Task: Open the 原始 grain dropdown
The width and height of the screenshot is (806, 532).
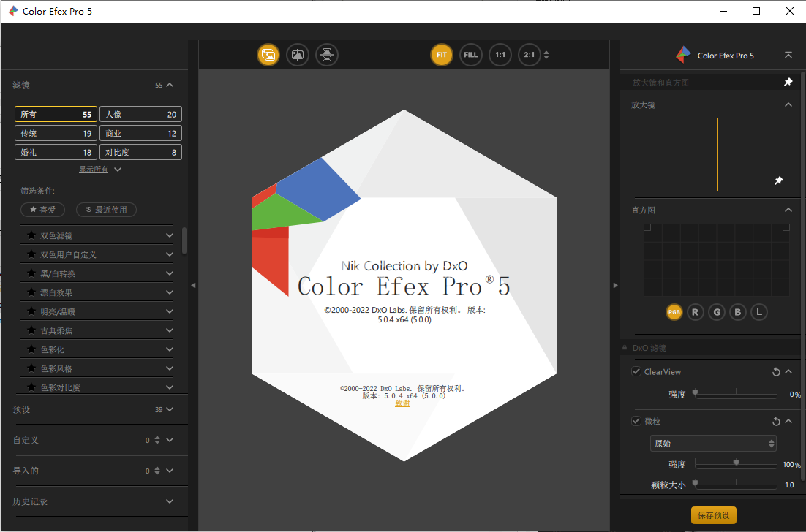Action: point(713,443)
